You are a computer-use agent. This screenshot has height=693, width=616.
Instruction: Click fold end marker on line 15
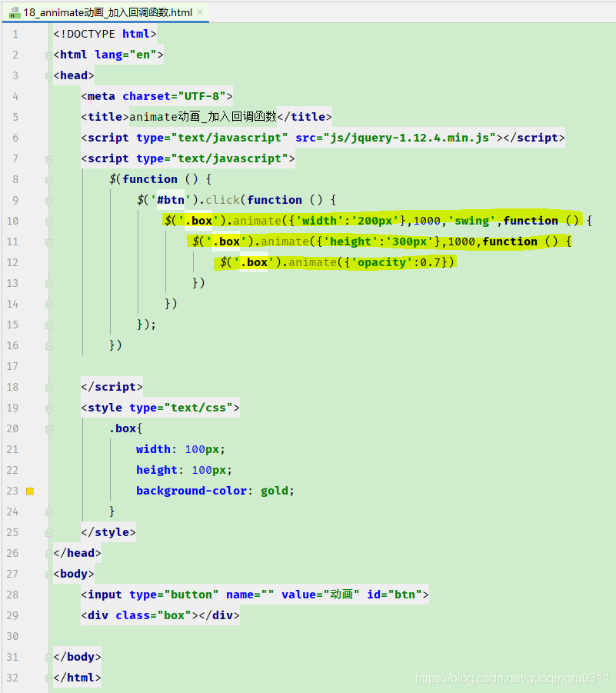[48, 325]
